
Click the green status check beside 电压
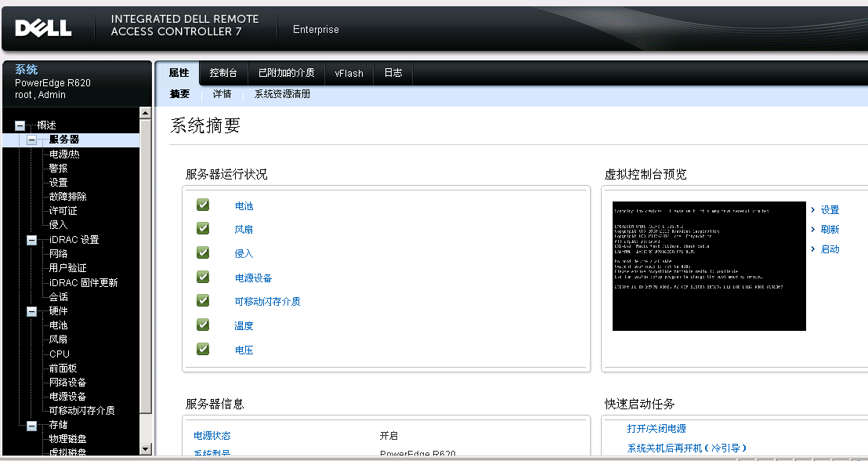[x=203, y=349]
